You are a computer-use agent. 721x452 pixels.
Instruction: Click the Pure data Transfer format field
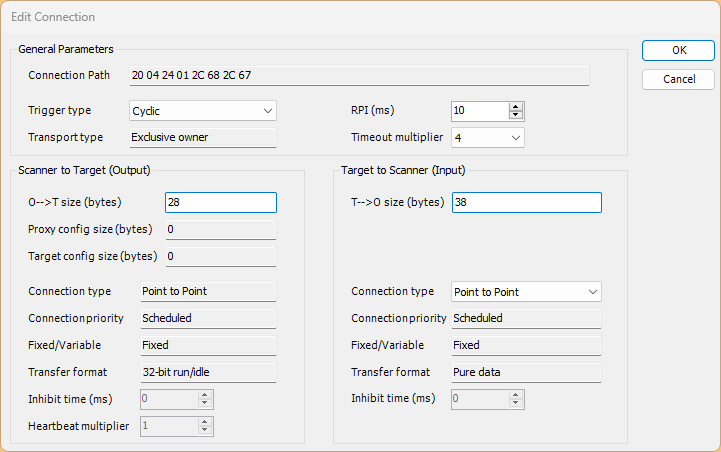pyautogui.click(x=526, y=372)
